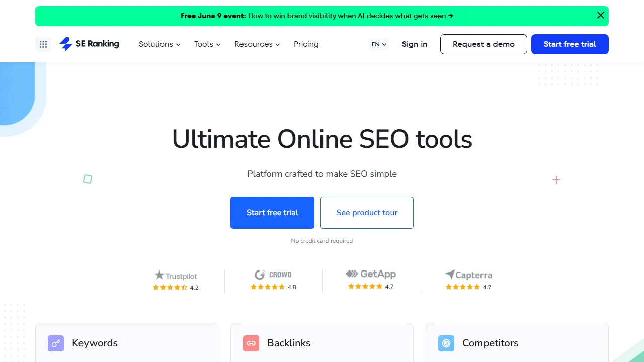Image resolution: width=644 pixels, height=362 pixels.
Task: Open the Free June 9 event link
Action: pyautogui.click(x=317, y=16)
